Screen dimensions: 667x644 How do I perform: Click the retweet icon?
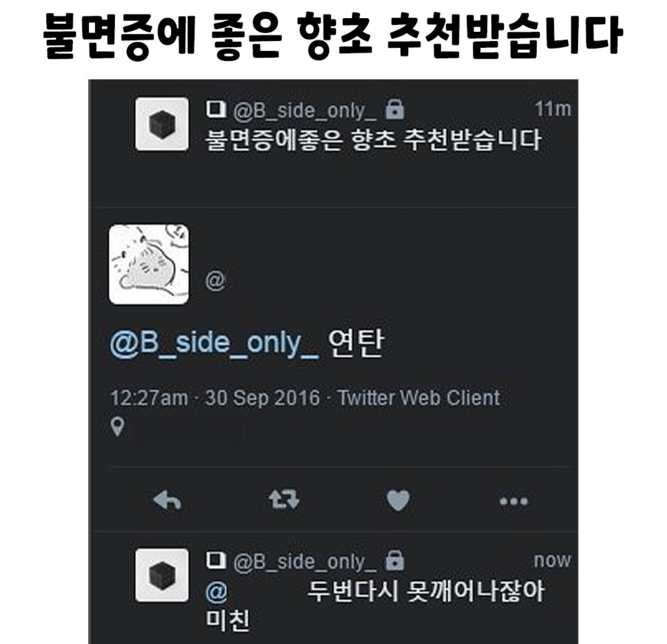tap(284, 500)
